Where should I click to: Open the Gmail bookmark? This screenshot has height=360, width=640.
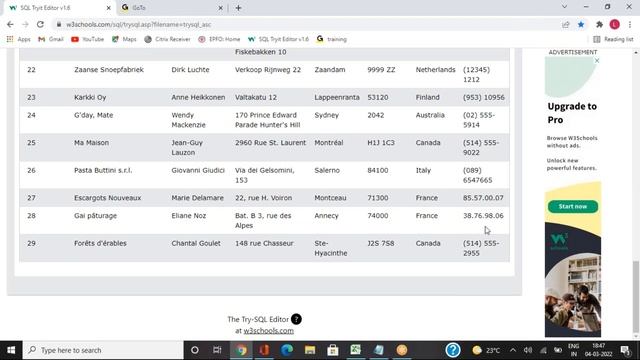pyautogui.click(x=51, y=39)
